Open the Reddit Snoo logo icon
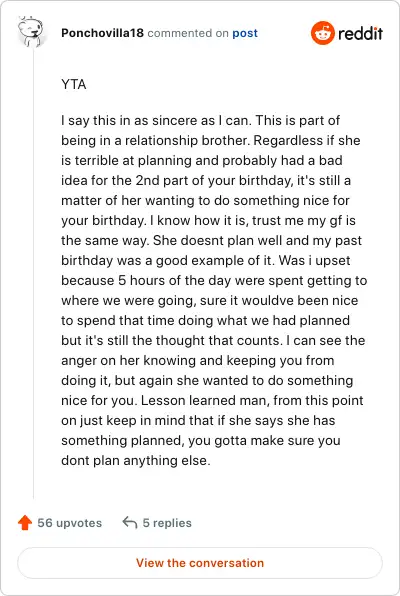This screenshot has height=596, width=400. (322, 33)
